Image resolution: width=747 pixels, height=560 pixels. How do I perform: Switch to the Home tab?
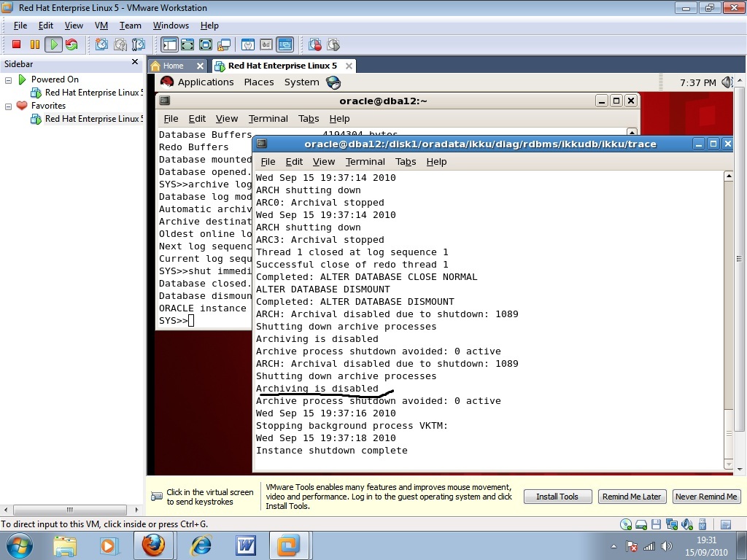(173, 66)
